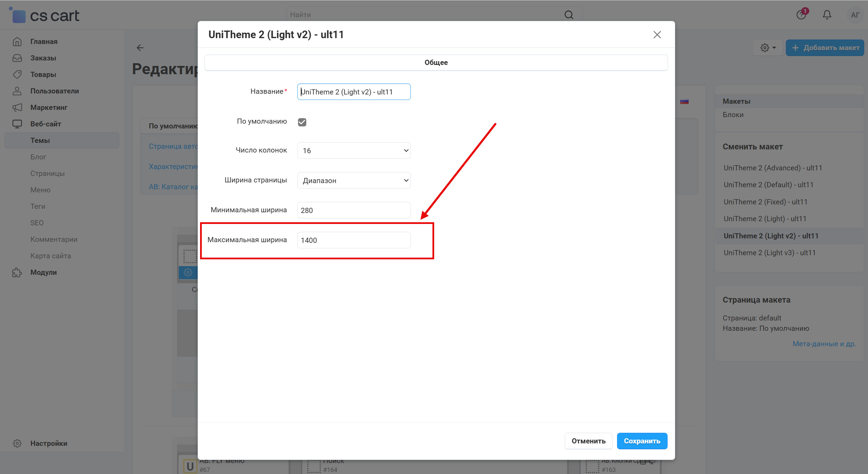868x474 pixels.
Task: Open the Темы menu item
Action: (x=40, y=140)
